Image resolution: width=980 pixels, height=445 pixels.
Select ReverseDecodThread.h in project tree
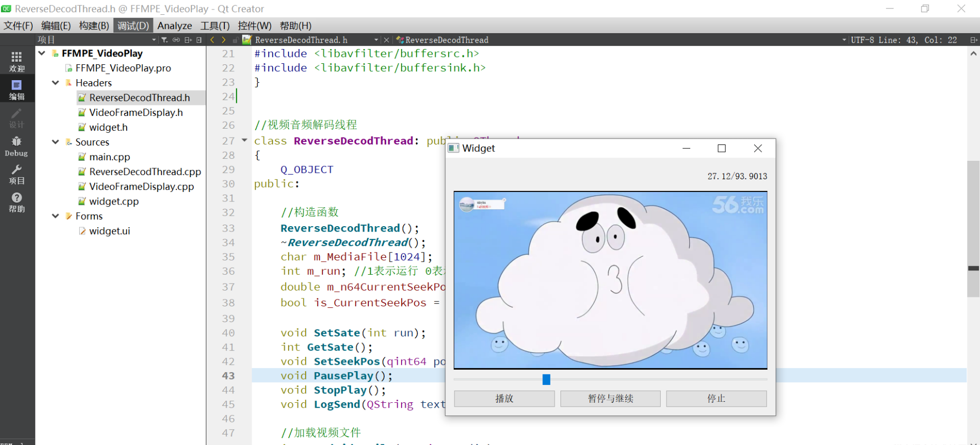[x=139, y=98]
